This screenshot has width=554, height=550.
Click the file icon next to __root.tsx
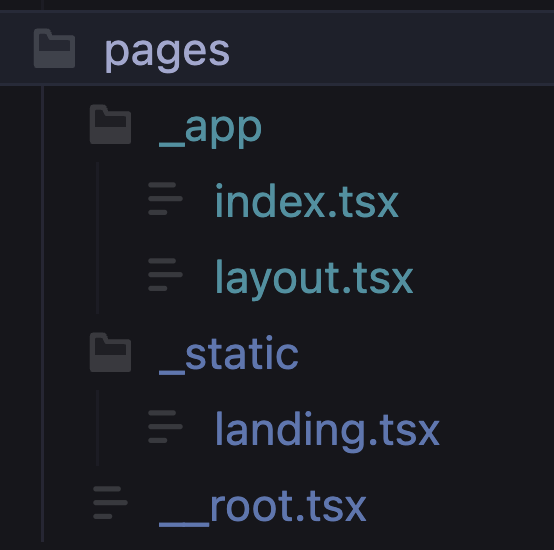pos(110,502)
